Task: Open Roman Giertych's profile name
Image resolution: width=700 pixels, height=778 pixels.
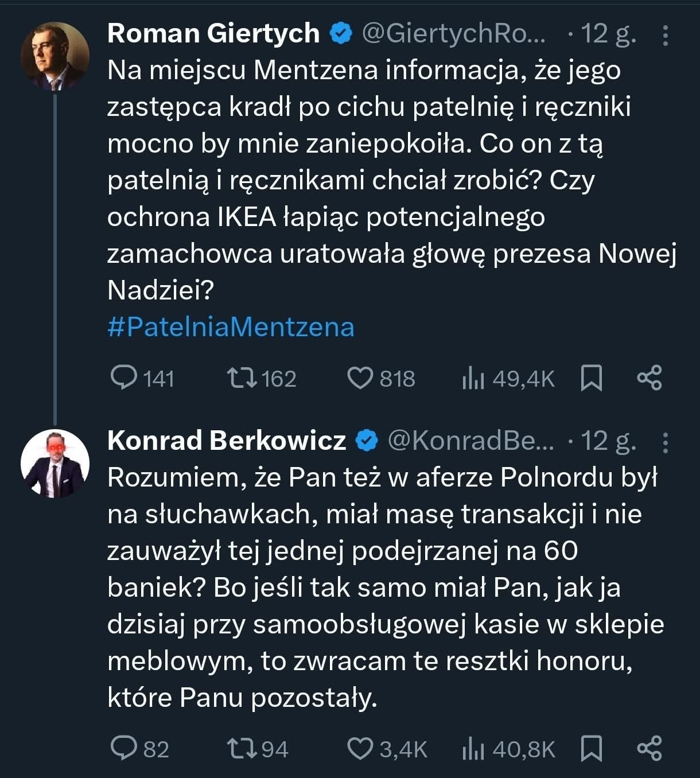Action: point(213,33)
